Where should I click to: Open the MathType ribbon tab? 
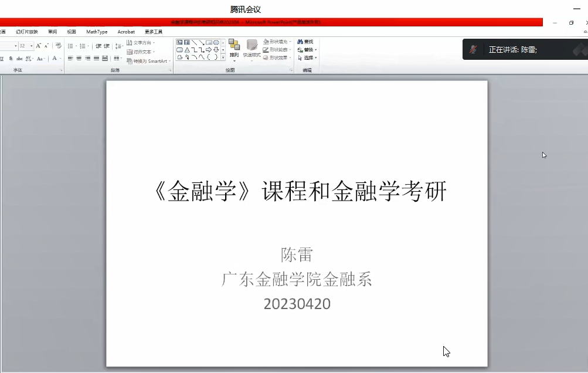(97, 32)
